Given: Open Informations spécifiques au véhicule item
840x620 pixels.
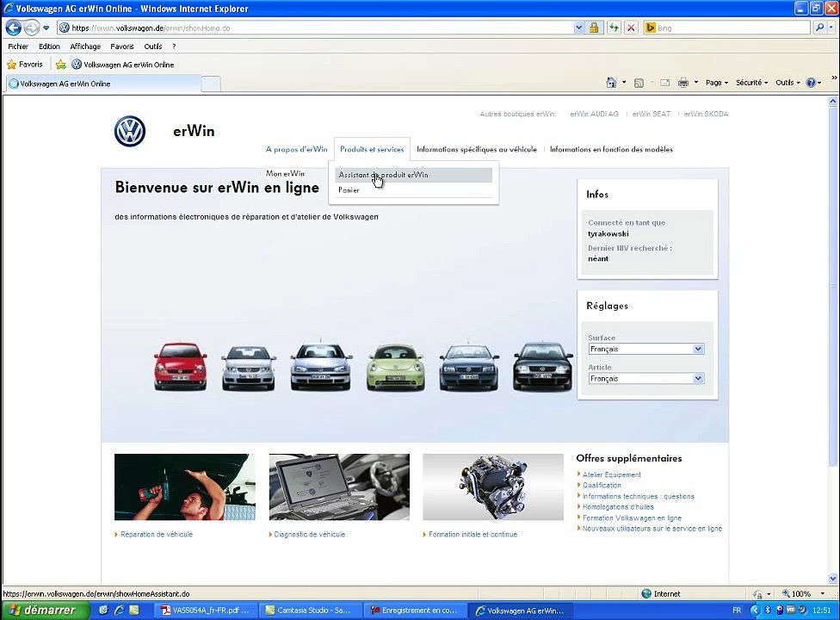Looking at the screenshot, I should (x=477, y=150).
